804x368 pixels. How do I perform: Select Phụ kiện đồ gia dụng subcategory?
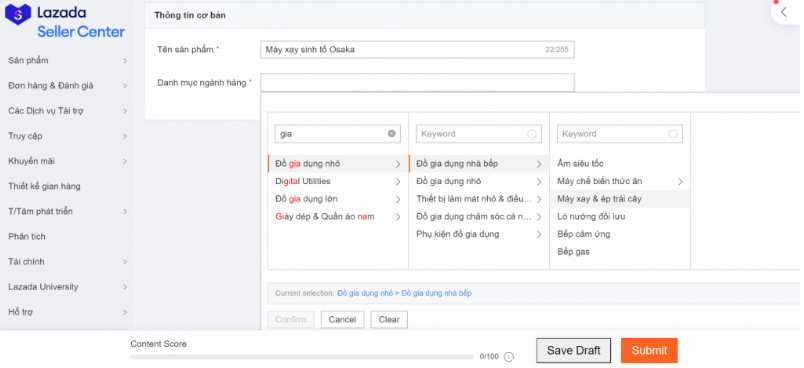[x=479, y=234]
